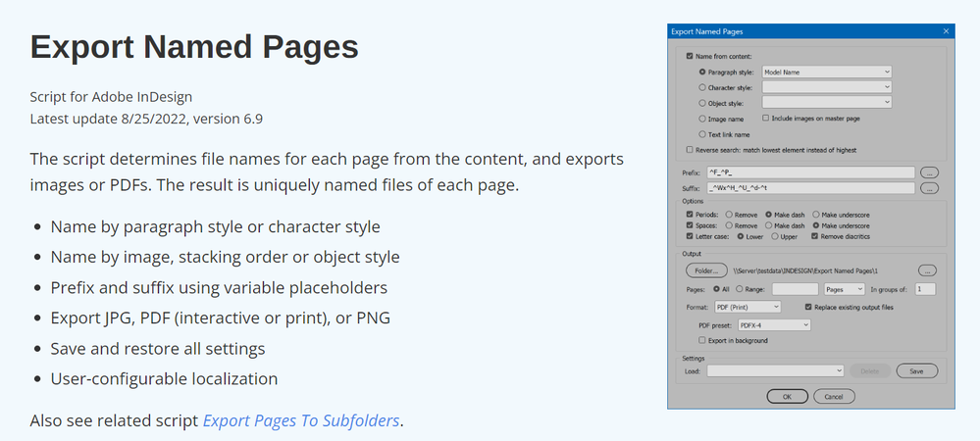
Task: Click the Delete settings button
Action: (869, 371)
